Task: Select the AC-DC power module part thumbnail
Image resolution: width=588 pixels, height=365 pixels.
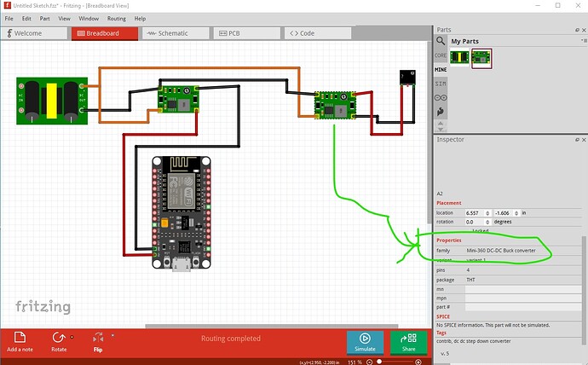Action: [459, 57]
